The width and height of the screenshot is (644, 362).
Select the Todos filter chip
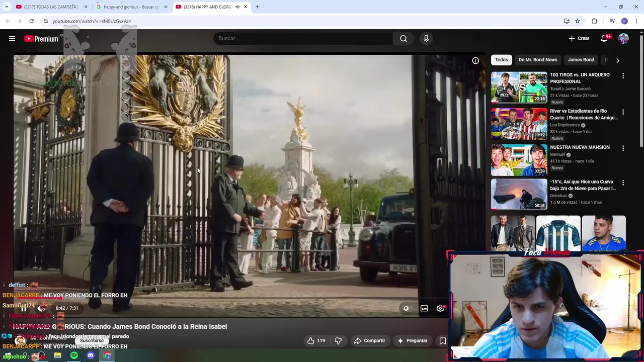(502, 60)
